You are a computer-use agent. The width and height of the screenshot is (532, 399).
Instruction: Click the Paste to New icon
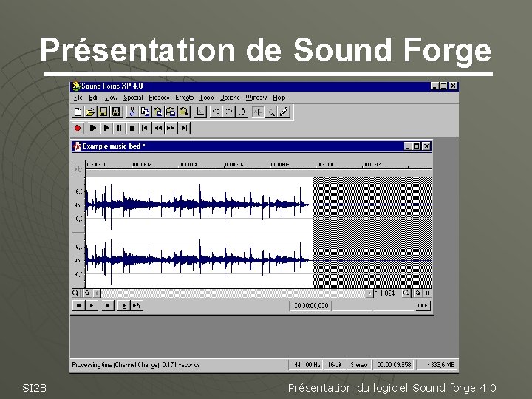183,112
